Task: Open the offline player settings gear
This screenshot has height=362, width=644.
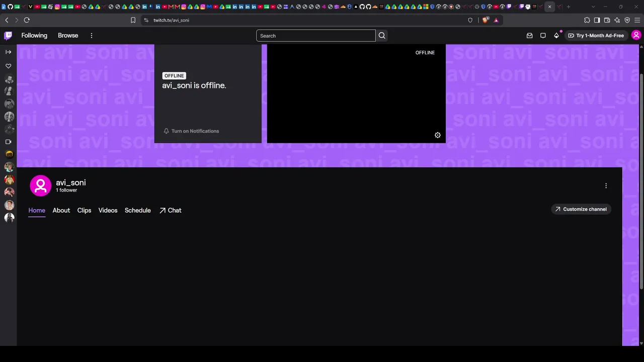Action: coord(438,135)
